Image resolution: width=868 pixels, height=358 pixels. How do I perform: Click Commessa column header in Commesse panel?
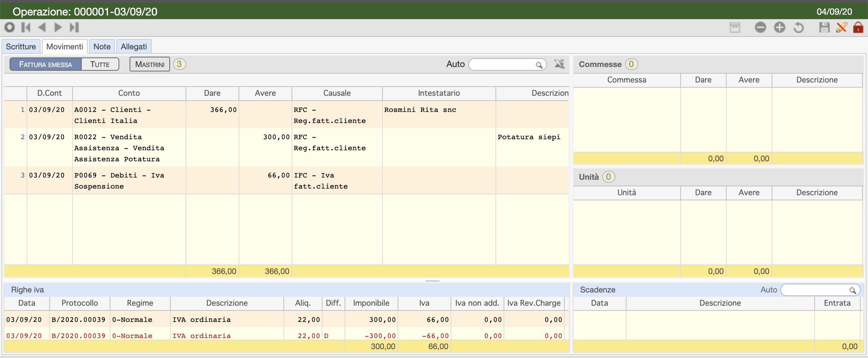click(x=627, y=80)
